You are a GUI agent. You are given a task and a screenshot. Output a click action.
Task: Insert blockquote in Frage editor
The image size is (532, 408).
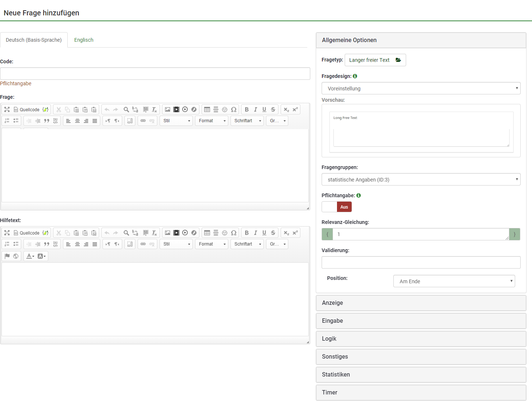click(46, 121)
